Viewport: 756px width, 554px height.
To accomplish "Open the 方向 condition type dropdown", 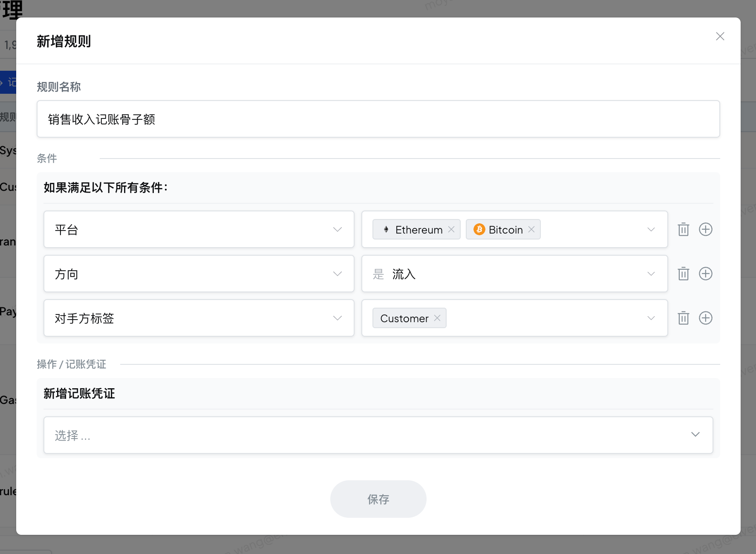I will 199,274.
